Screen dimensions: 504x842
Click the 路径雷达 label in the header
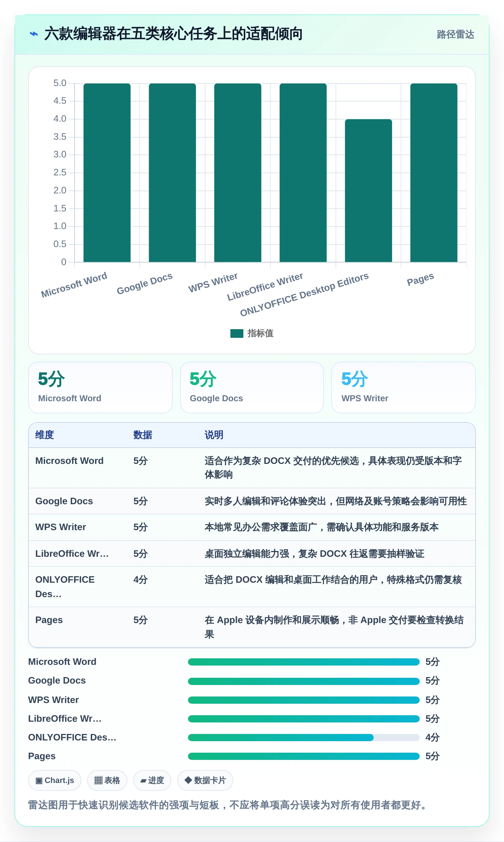click(455, 35)
